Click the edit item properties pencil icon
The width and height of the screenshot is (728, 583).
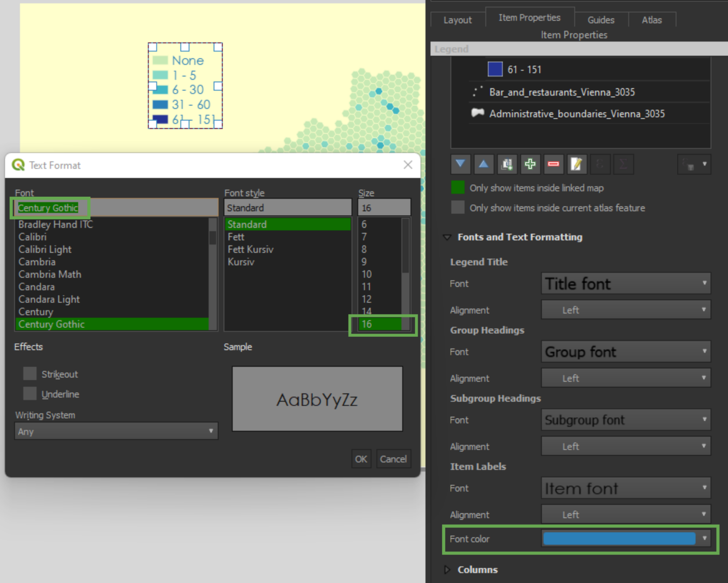coord(576,164)
